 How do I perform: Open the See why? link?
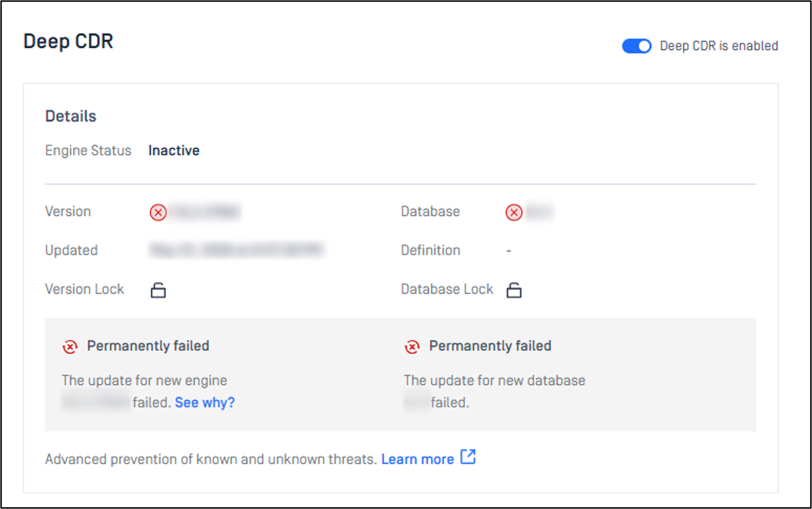tap(205, 403)
